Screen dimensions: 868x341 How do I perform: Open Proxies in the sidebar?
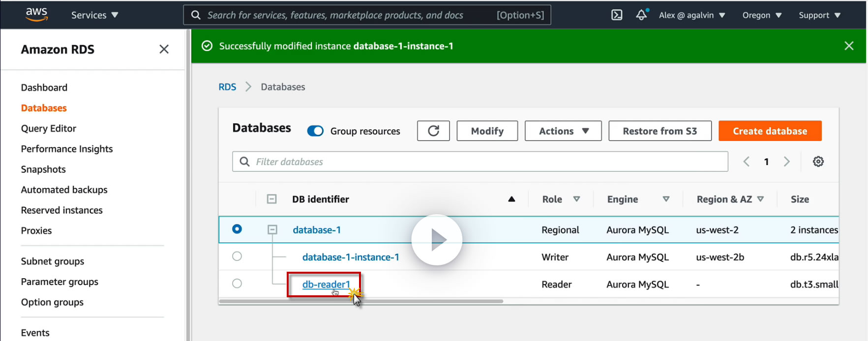click(x=36, y=230)
